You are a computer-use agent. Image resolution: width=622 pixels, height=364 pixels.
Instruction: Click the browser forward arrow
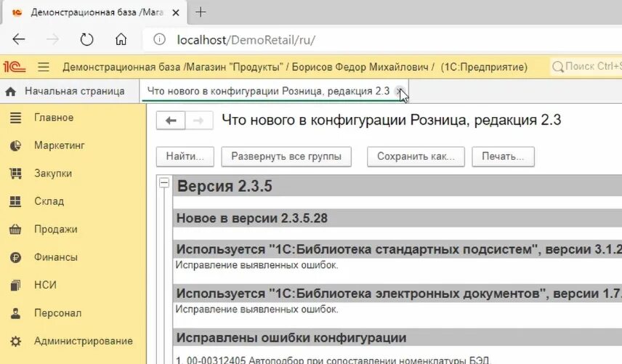[52, 39]
